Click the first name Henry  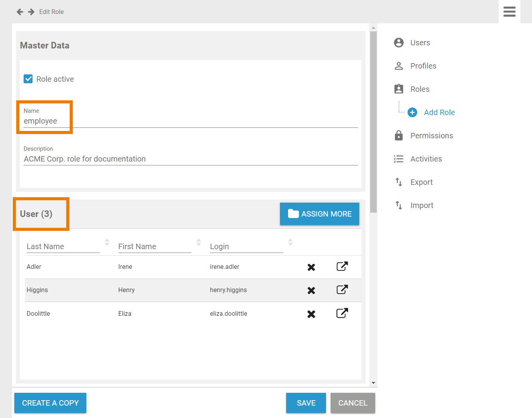click(127, 290)
